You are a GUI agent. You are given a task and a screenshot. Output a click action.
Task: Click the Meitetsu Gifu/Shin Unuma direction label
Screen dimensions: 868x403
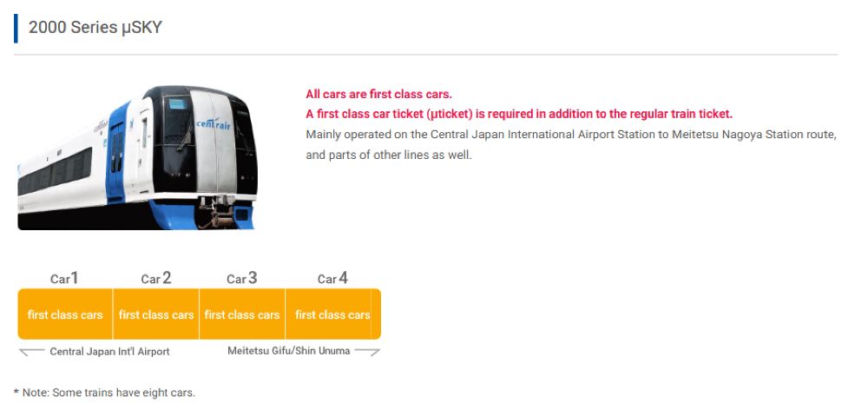tap(289, 351)
